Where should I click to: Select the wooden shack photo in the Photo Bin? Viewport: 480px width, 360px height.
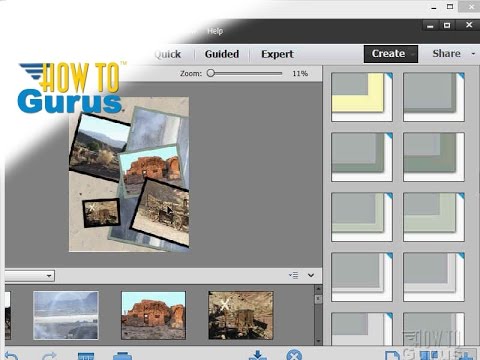pos(241,315)
